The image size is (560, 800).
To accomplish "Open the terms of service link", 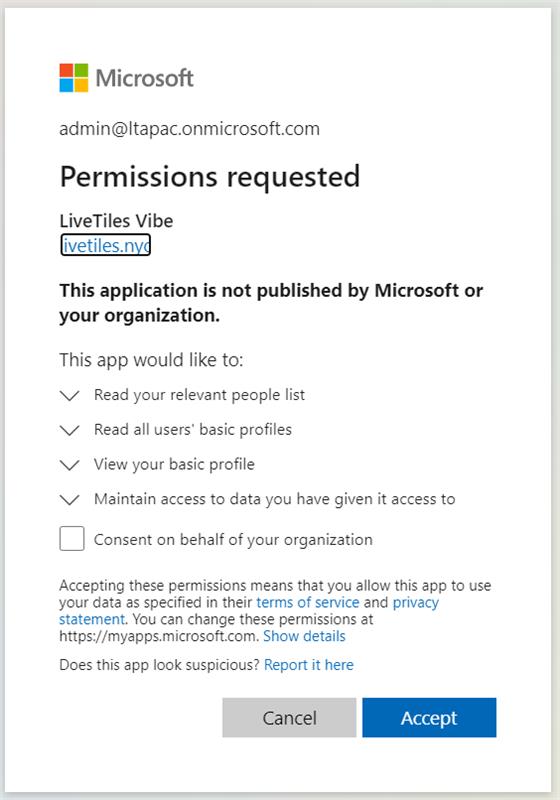I will click(308, 602).
